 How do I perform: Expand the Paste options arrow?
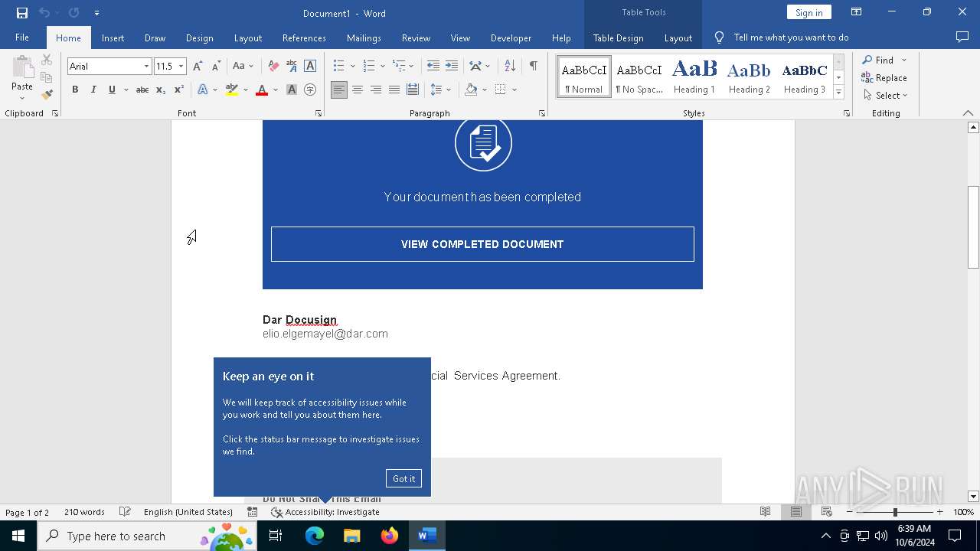click(22, 98)
